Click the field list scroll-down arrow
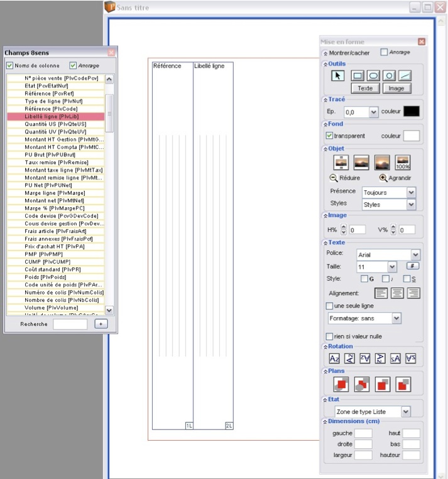The width and height of the screenshot is (448, 479). tap(109, 310)
